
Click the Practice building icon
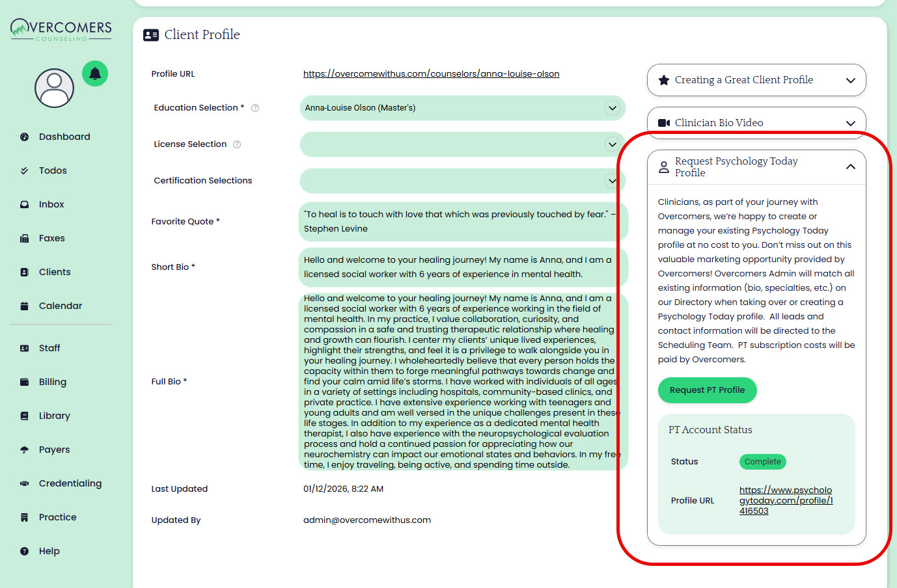click(25, 517)
